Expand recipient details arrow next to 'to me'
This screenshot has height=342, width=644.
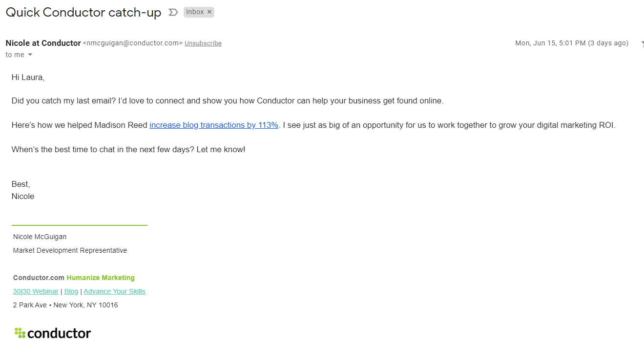pyautogui.click(x=30, y=55)
